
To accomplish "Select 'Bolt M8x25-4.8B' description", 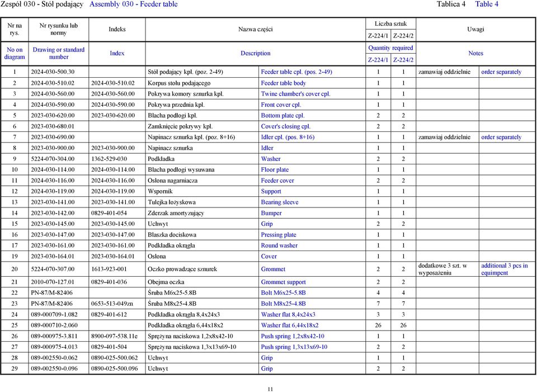I will tap(283, 304).
